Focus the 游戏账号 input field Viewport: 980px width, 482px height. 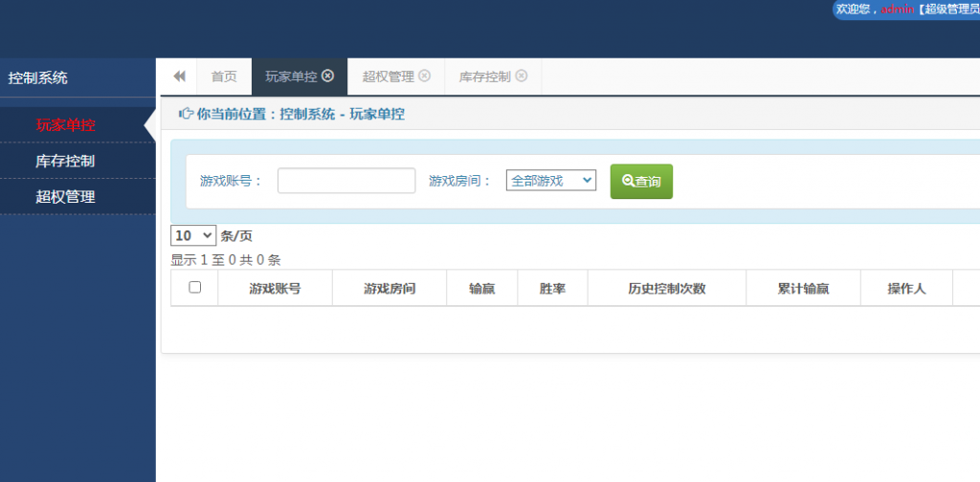pyautogui.click(x=346, y=181)
